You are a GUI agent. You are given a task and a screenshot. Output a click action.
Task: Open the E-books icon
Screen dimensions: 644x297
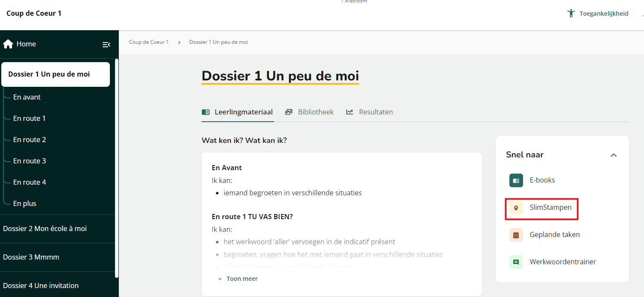516,180
